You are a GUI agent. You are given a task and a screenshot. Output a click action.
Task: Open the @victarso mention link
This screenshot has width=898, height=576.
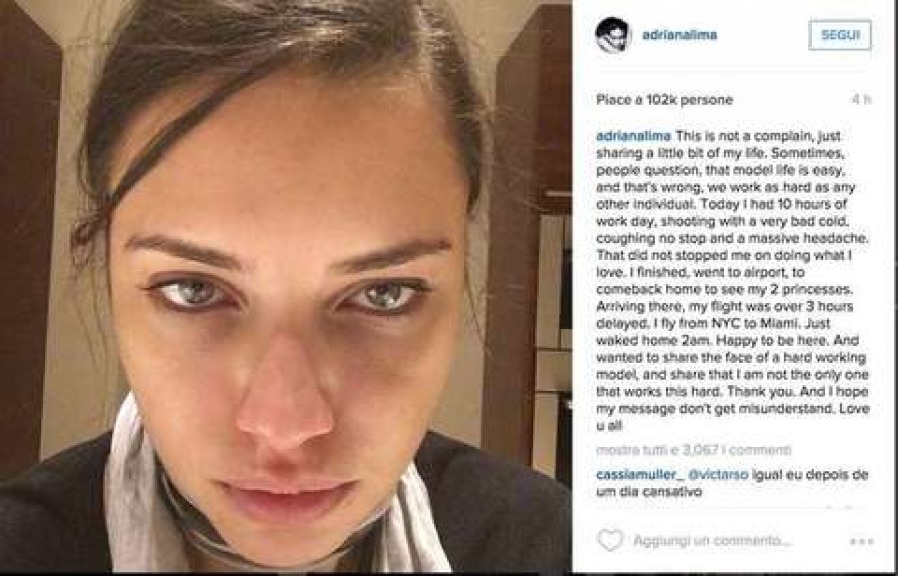click(x=718, y=475)
